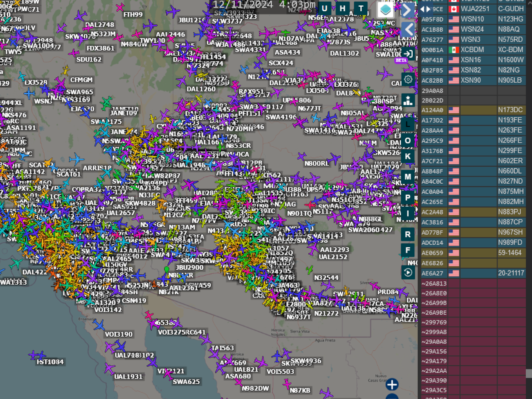Select table row XSN16
The image size is (532, 399).
point(473,60)
